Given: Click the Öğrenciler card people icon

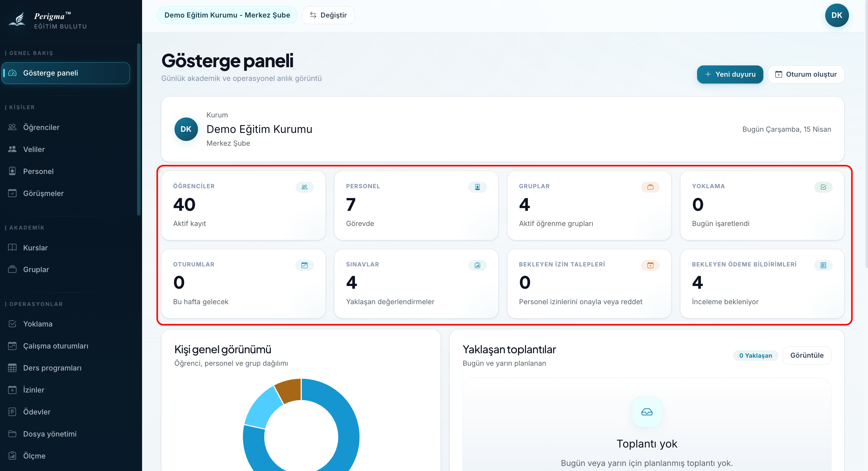Looking at the screenshot, I should click(304, 187).
